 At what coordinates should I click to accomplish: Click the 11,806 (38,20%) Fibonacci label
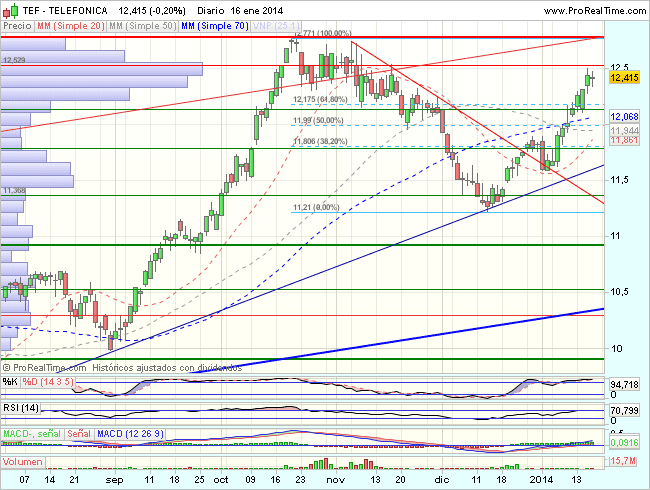pos(320,141)
